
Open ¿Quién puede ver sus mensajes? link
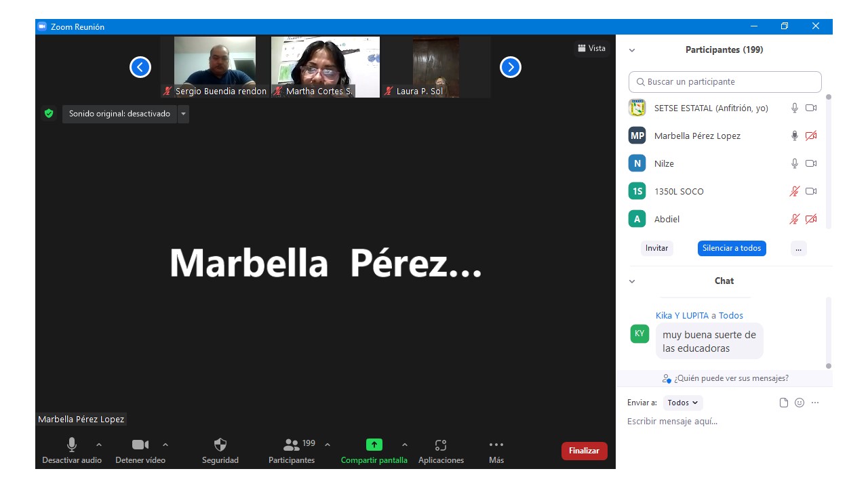(x=726, y=378)
